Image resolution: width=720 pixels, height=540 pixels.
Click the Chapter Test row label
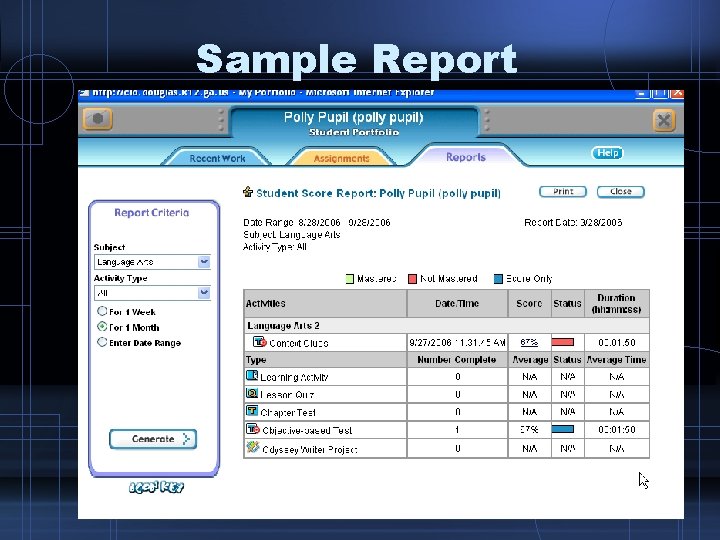pos(288,412)
